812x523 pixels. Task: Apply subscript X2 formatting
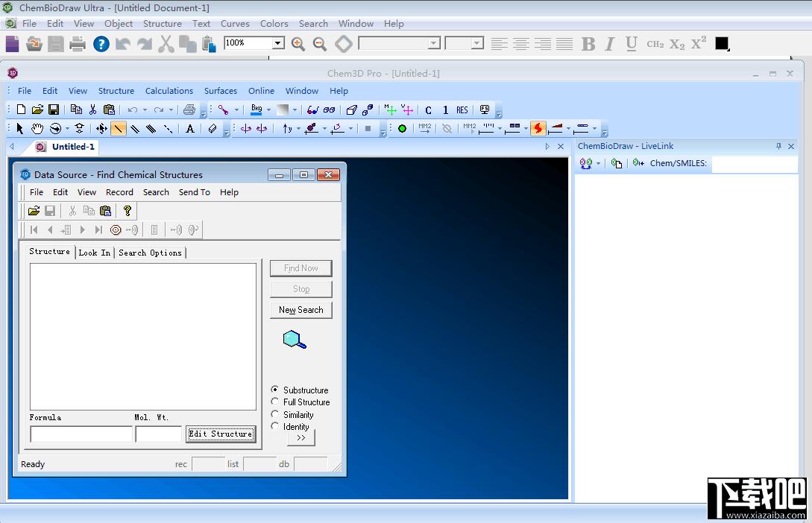[x=677, y=44]
